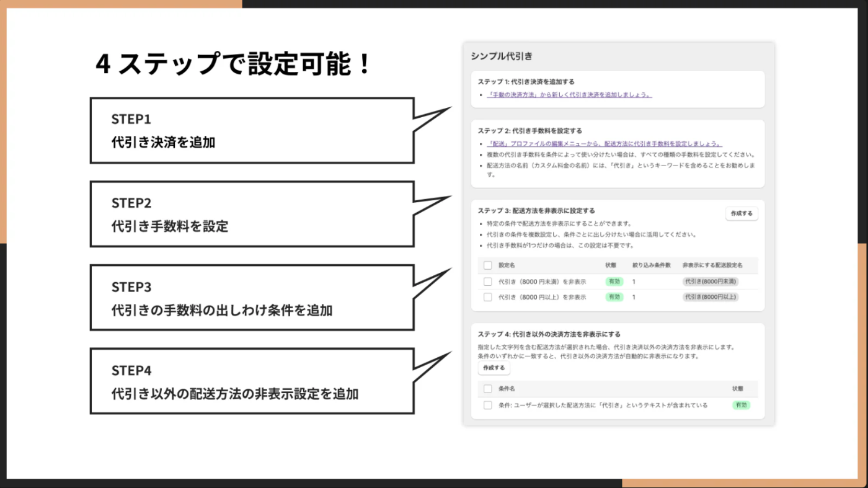Screen dimensions: 868x488
Task: Click heading ステップ 4: 代引き以外の決済方法を非表示にする
Action: 549,334
